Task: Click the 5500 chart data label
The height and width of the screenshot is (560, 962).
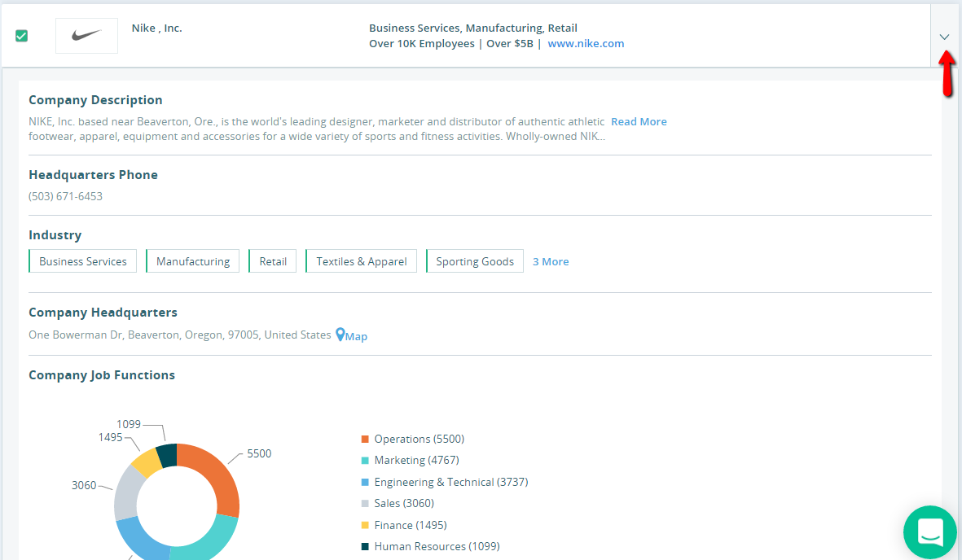Action: 259,454
